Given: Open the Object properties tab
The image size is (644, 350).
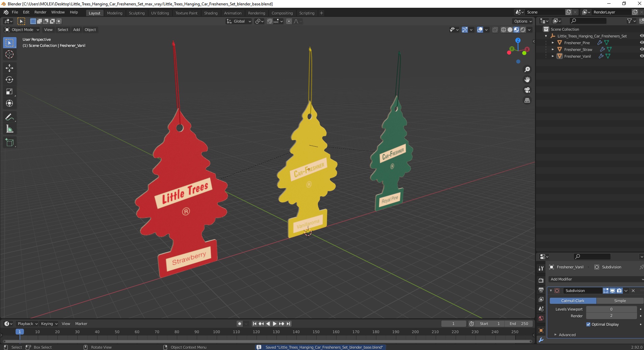Looking at the screenshot, I should coord(541,330).
